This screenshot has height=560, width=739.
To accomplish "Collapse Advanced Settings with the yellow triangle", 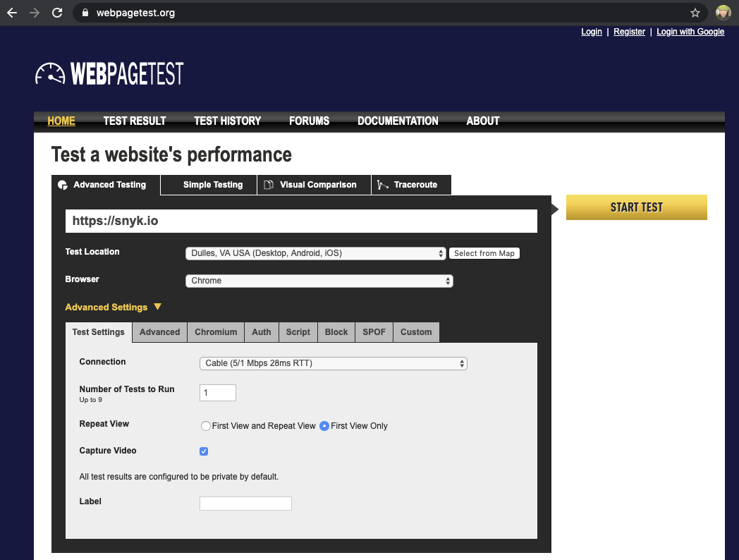I will point(158,307).
